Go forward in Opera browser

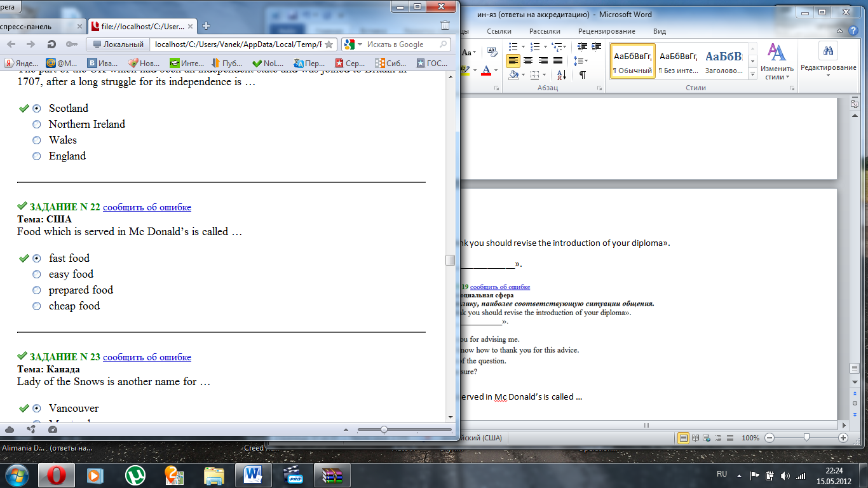[31, 44]
